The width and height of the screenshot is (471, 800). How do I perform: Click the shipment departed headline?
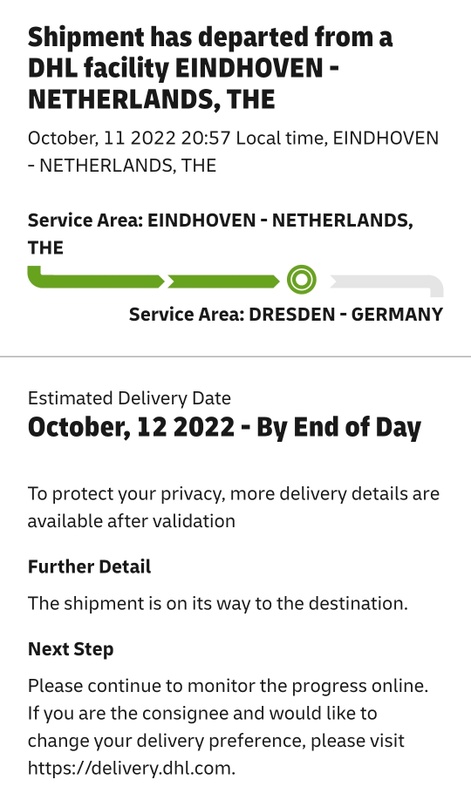click(x=210, y=68)
